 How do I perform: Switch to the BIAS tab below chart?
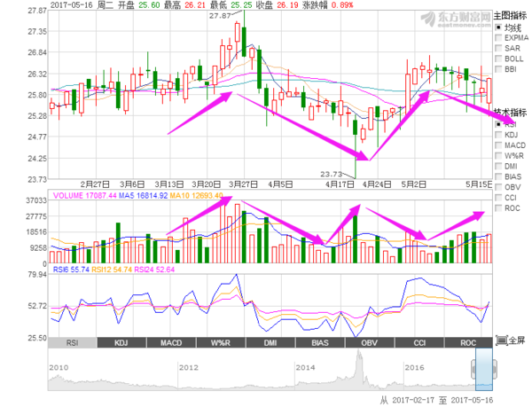[x=320, y=342]
